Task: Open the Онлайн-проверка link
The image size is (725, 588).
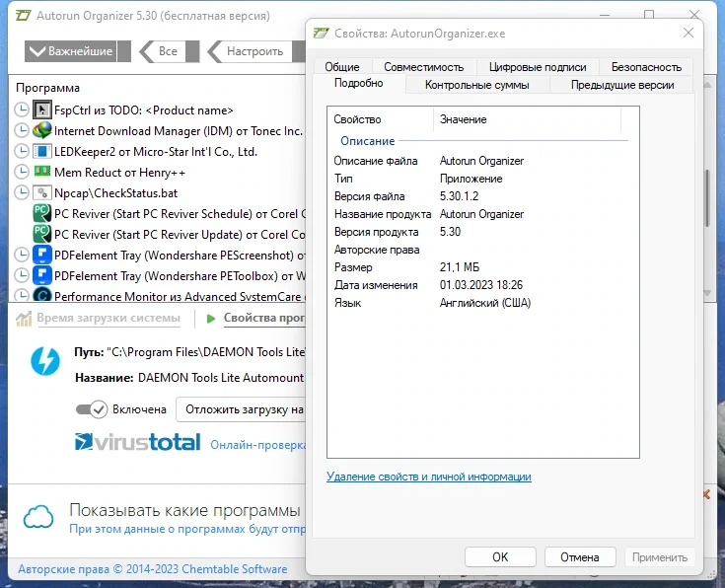Action: coord(258,445)
